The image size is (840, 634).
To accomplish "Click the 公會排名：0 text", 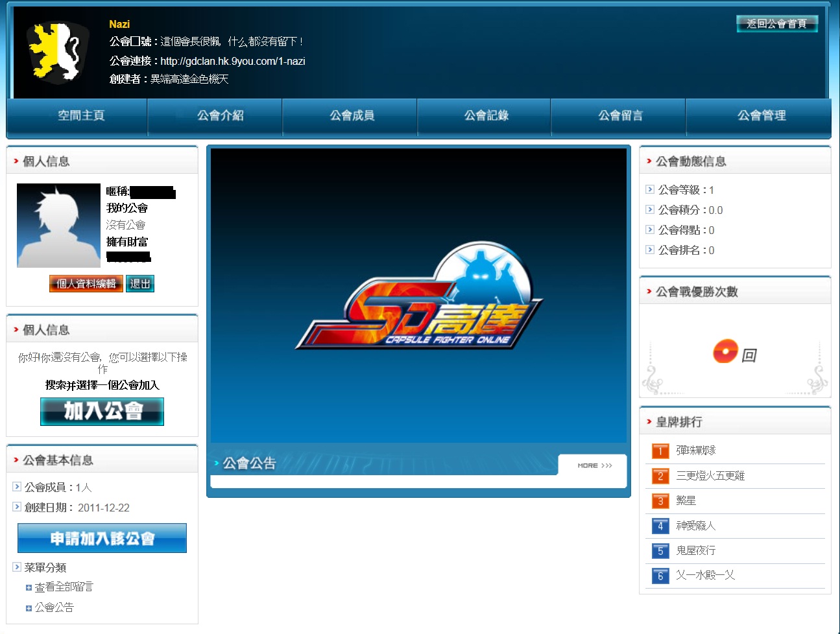I will tap(686, 250).
